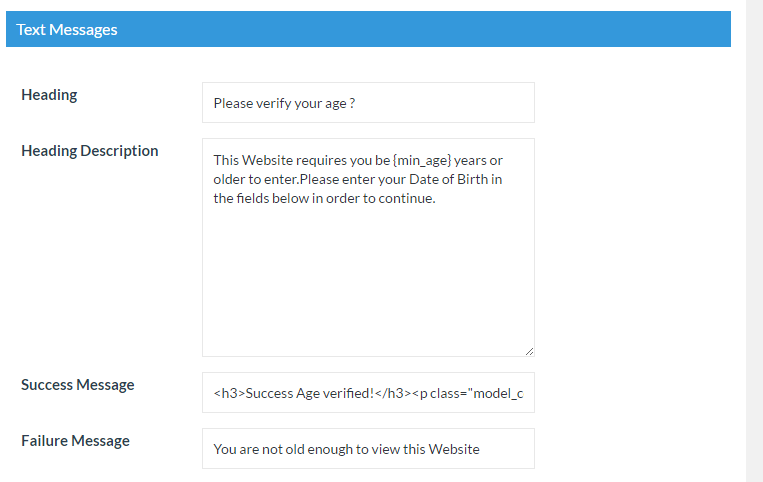Place cursor on {min_age} placeholder text
This screenshot has width=763, height=482.
422,160
